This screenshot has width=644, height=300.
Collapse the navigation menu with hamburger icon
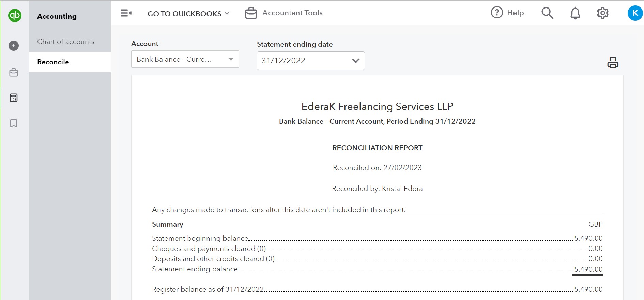[x=126, y=13]
